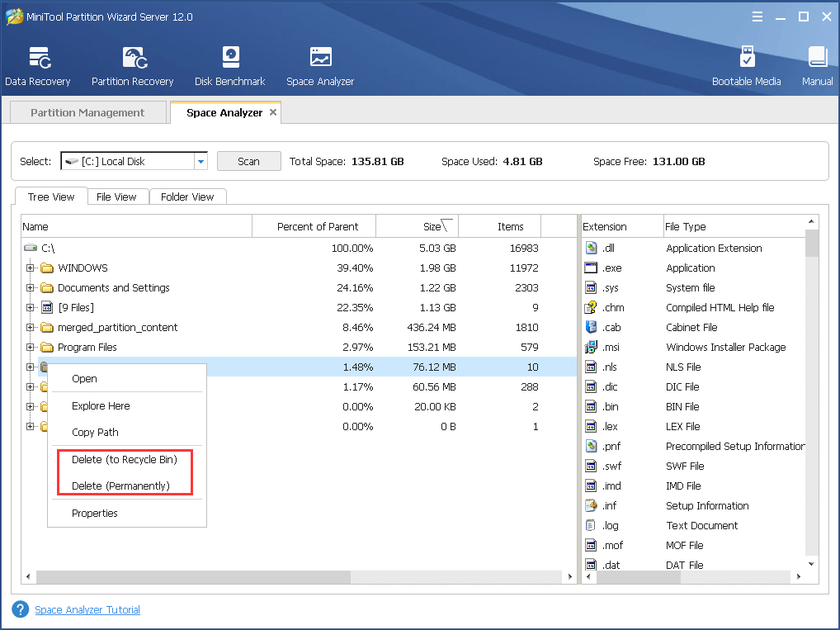
Task: Click the .exe application icon
Action: pyautogui.click(x=591, y=268)
